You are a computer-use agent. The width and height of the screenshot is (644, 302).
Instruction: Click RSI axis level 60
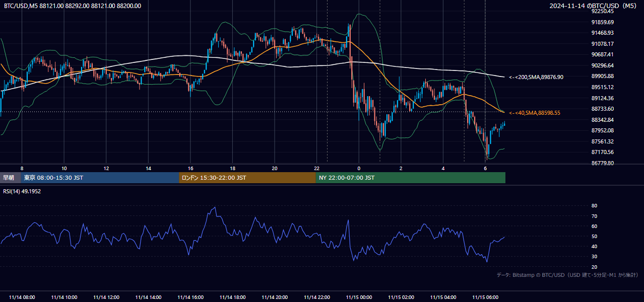(595, 226)
